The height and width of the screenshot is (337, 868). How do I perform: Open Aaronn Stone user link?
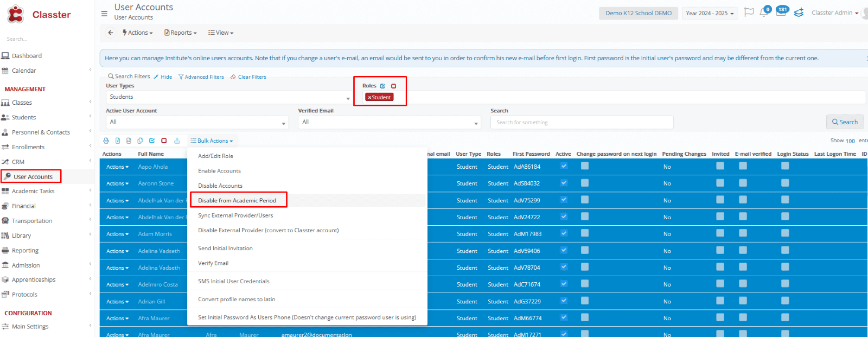[156, 183]
